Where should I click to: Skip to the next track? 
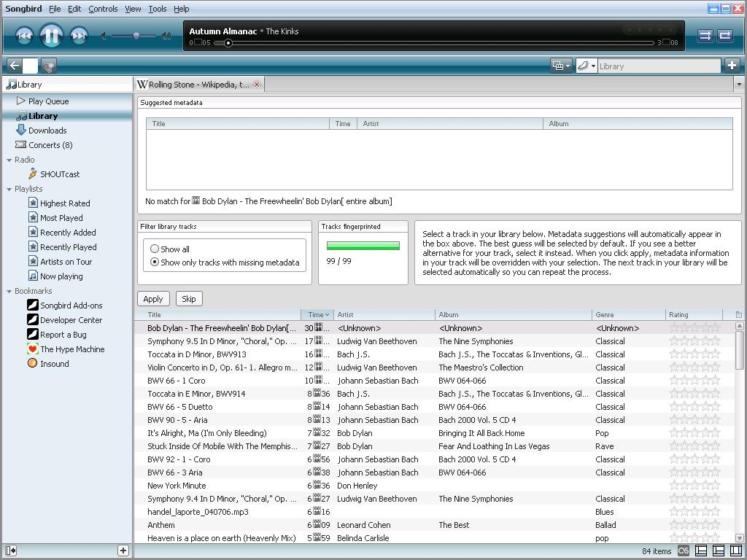(x=79, y=36)
